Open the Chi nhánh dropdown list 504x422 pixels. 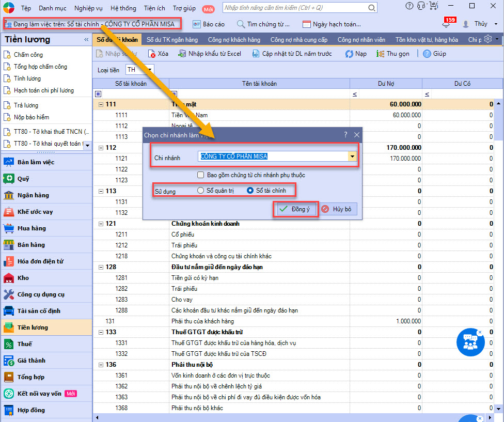pos(352,157)
